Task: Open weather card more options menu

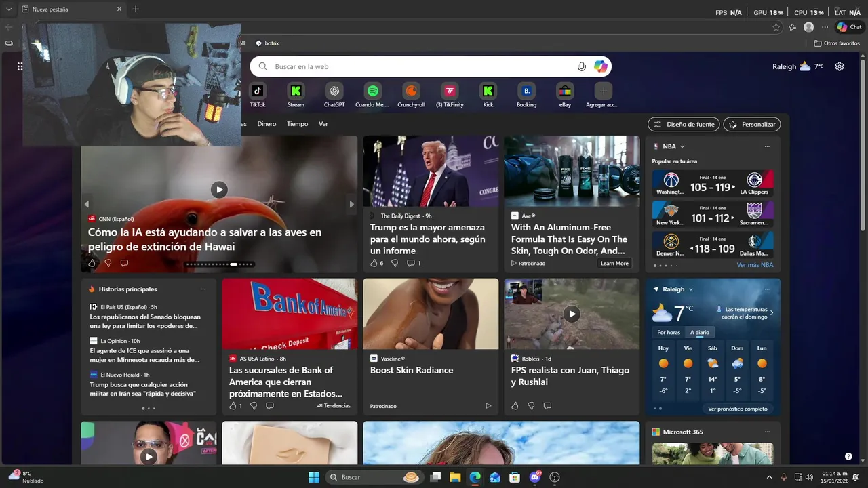Action: [x=767, y=289]
